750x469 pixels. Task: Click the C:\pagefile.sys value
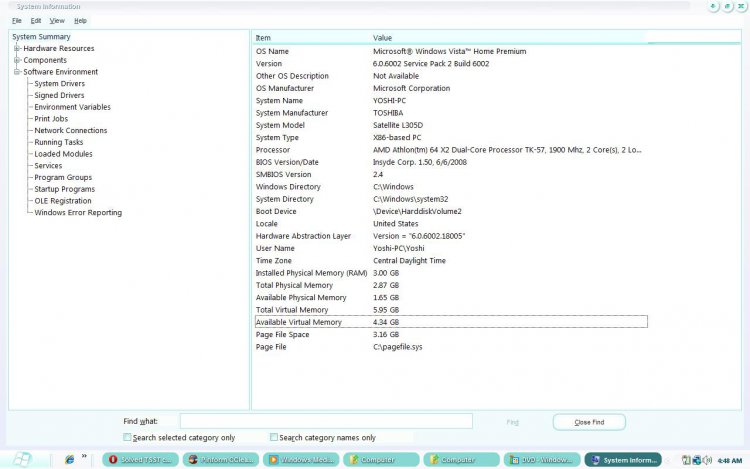point(397,347)
